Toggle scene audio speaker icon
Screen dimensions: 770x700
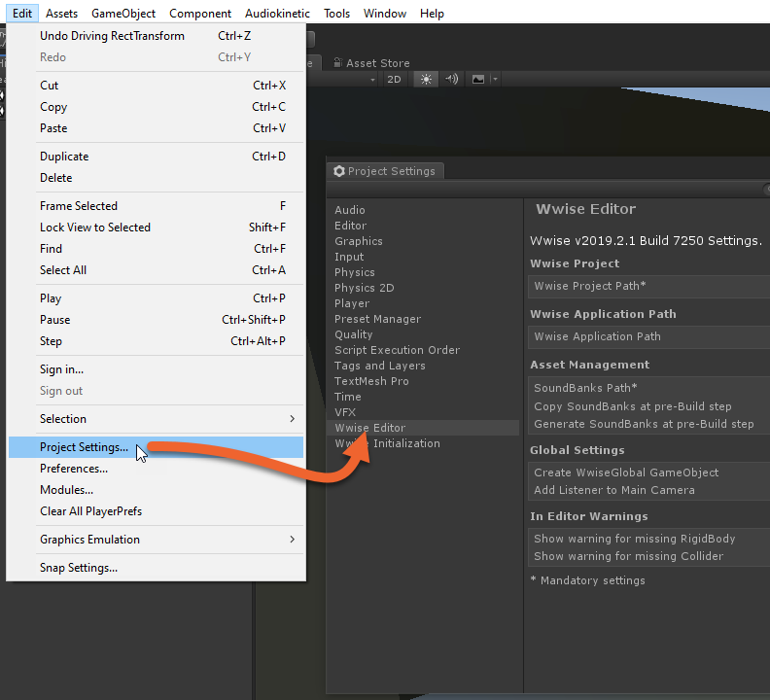coord(451,79)
